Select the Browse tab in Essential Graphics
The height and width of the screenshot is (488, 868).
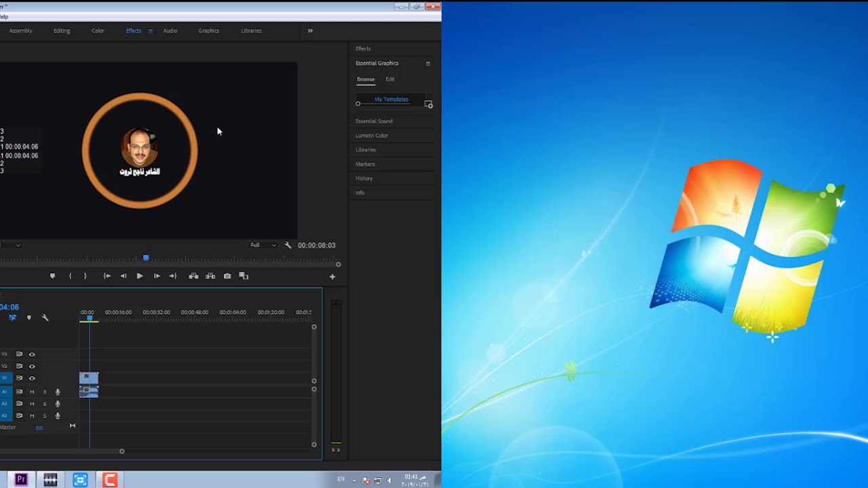(x=366, y=79)
